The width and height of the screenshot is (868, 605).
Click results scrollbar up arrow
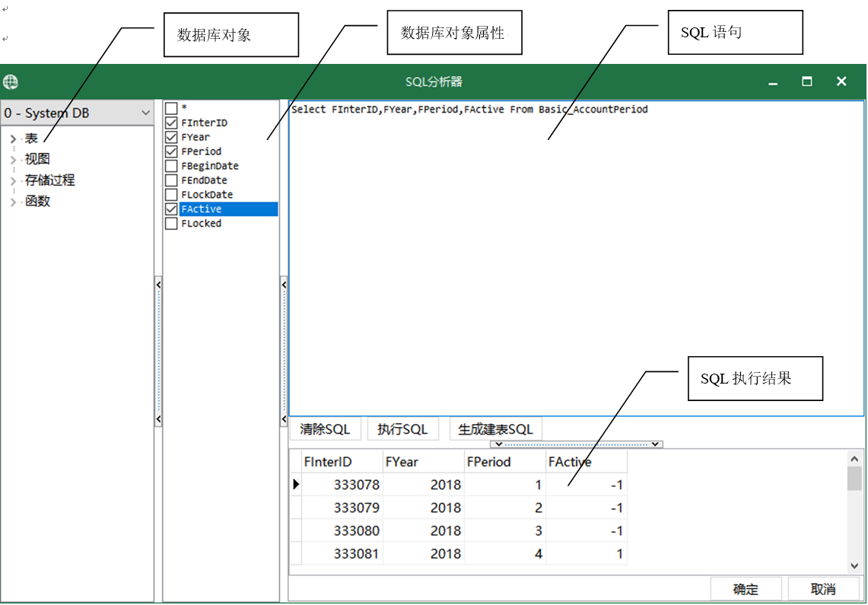[x=854, y=459]
